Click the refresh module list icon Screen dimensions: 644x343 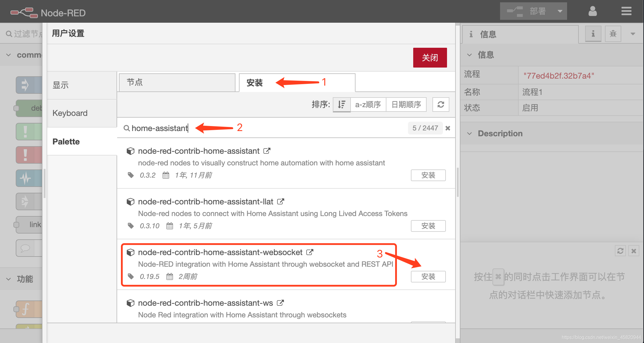(441, 105)
